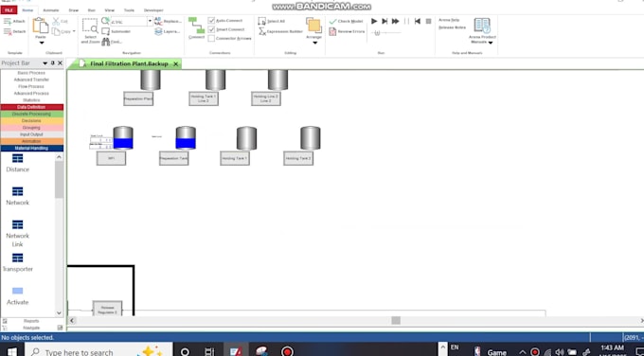
Task: Open the Material Handling panel
Action: pos(31,149)
